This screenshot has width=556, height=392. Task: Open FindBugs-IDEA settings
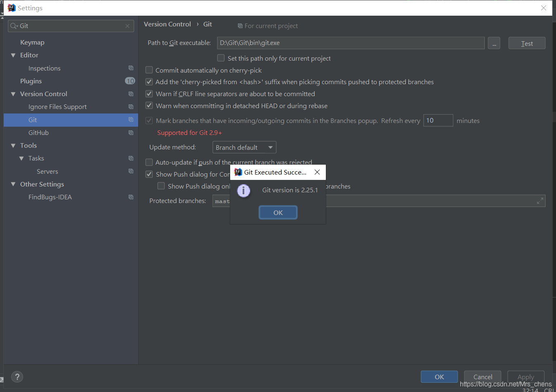click(50, 197)
